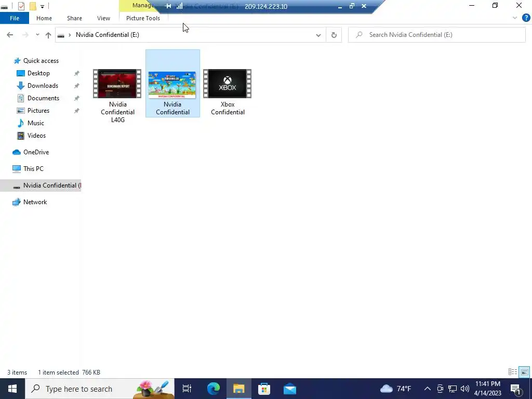The height and width of the screenshot is (399, 532).
Task: Click the Search Nvidia Confidential field
Action: (437, 35)
